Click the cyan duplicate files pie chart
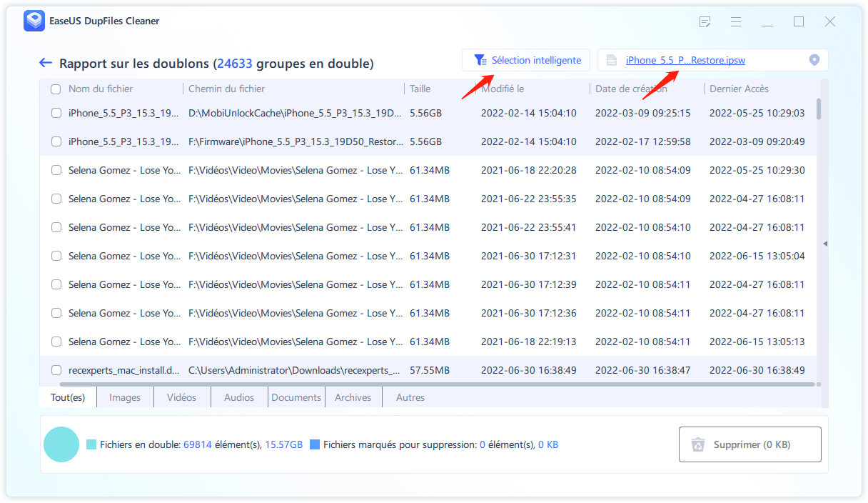This screenshot has height=503, width=868. click(61, 444)
